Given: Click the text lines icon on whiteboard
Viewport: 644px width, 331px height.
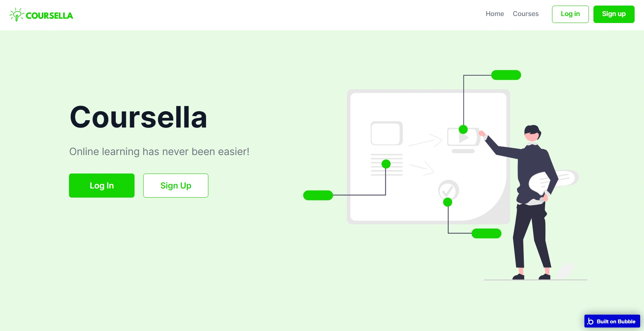Looking at the screenshot, I should (x=386, y=164).
